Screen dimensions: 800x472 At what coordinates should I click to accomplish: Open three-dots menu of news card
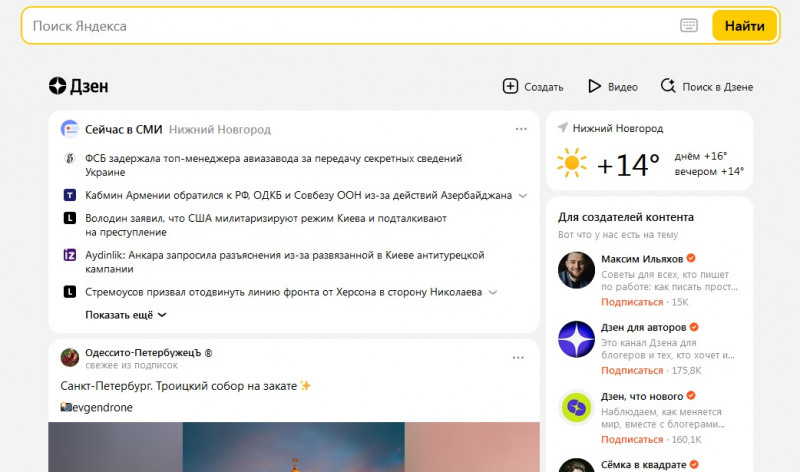[x=521, y=129]
